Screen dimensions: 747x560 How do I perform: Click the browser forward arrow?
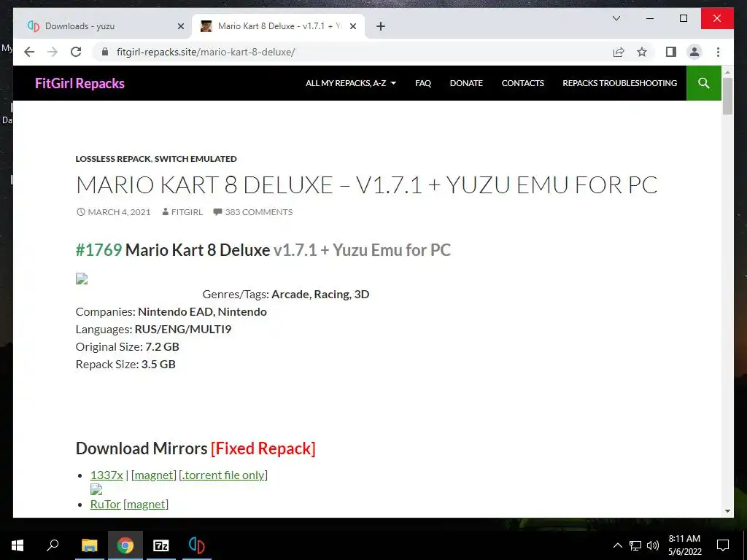53,52
